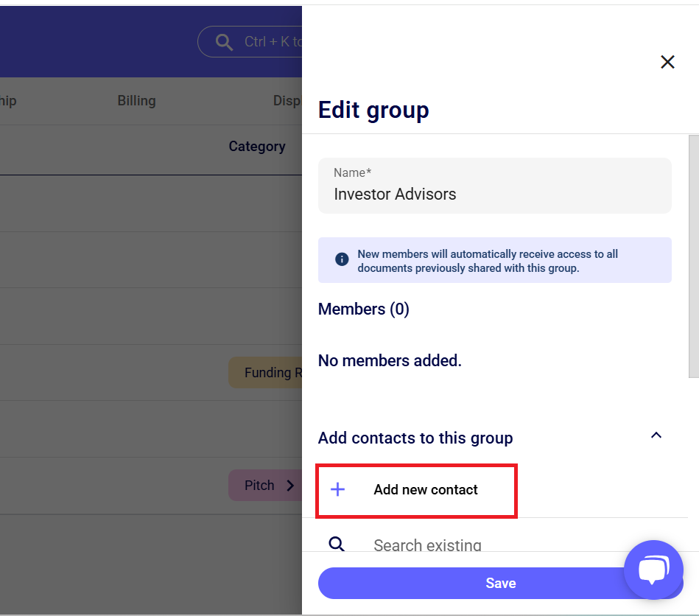
Task: Click the info icon in the notice banner
Action: (342, 259)
